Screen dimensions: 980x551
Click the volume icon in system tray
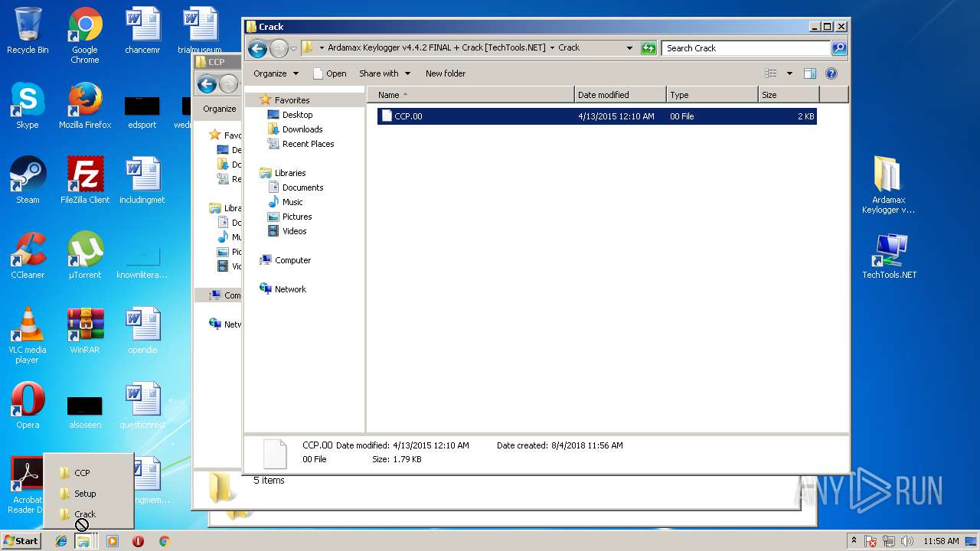[907, 541]
